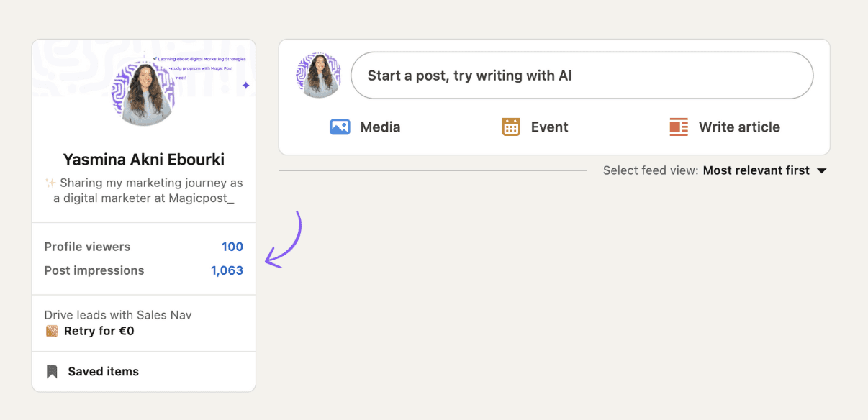Click the Media photo icon
This screenshot has height=420, width=868.
340,127
